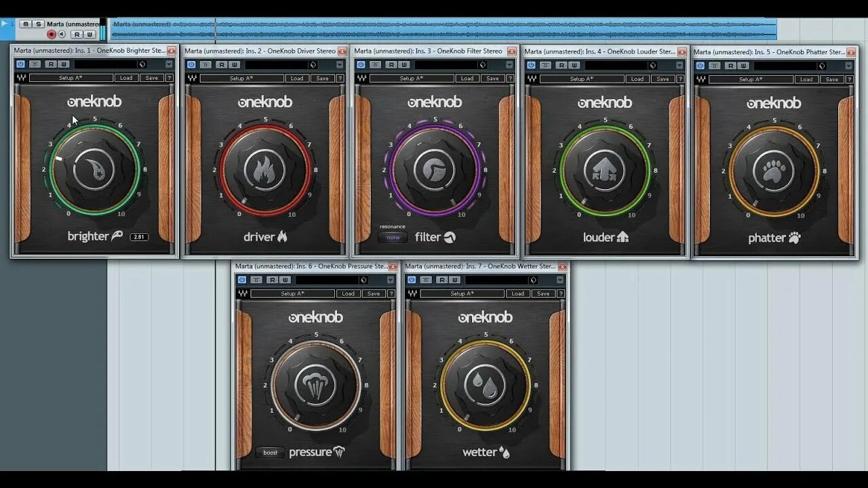Click preset management diamond icon in Louder window
Screen dimensions: 868x488
tap(652, 65)
